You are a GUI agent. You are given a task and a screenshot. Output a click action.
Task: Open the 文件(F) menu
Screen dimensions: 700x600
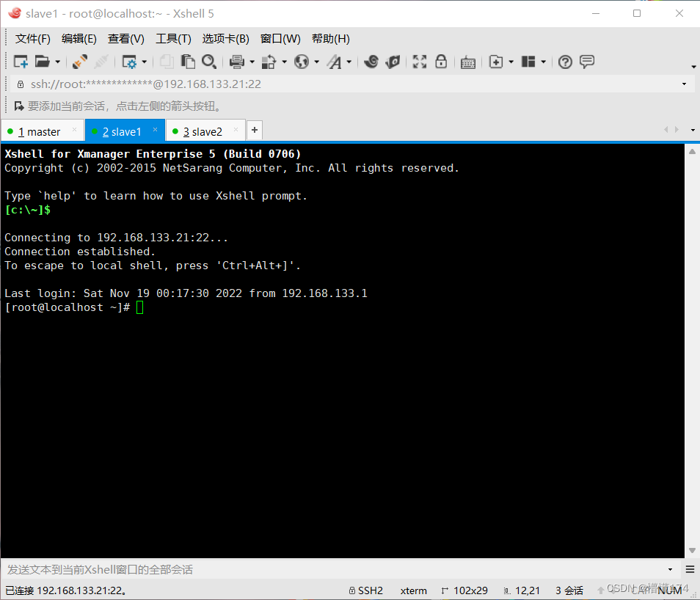tap(32, 39)
